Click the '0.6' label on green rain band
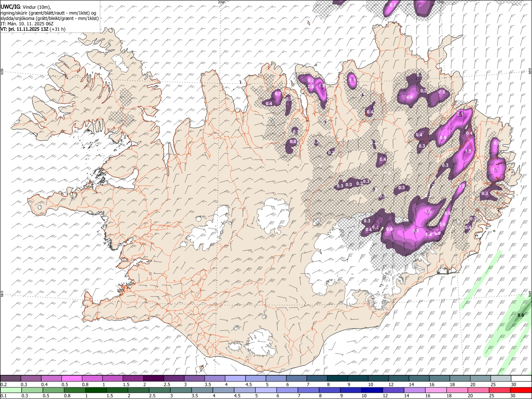 (x=521, y=315)
